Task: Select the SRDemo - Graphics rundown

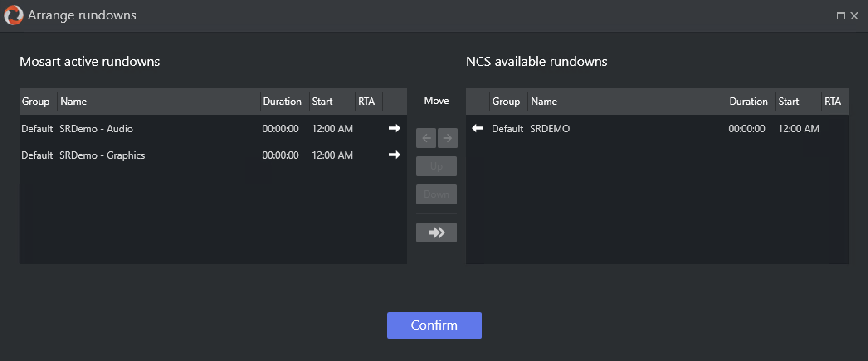Action: 102,155
